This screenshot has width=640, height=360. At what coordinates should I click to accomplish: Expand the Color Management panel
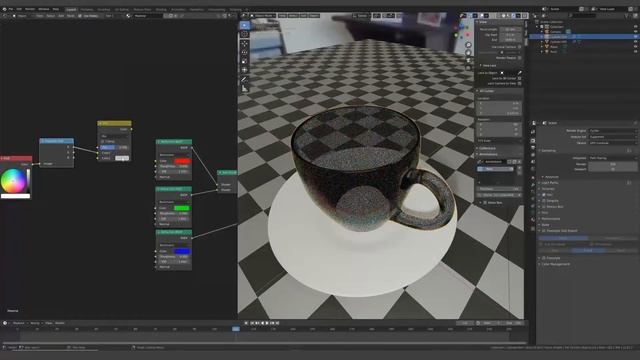(555, 264)
